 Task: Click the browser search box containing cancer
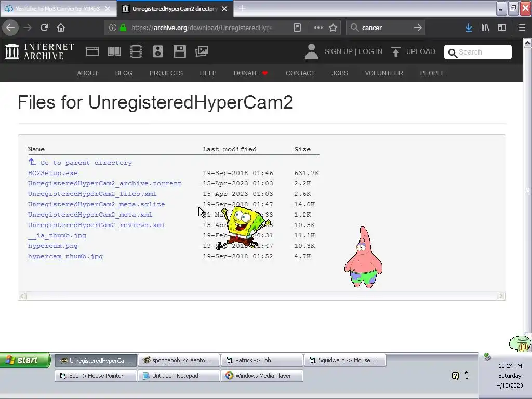(385, 28)
